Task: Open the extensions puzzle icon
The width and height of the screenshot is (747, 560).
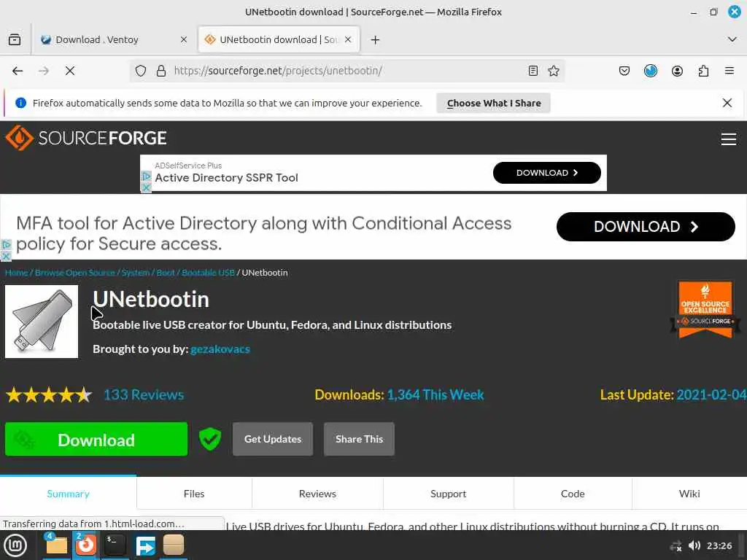Action: click(704, 71)
